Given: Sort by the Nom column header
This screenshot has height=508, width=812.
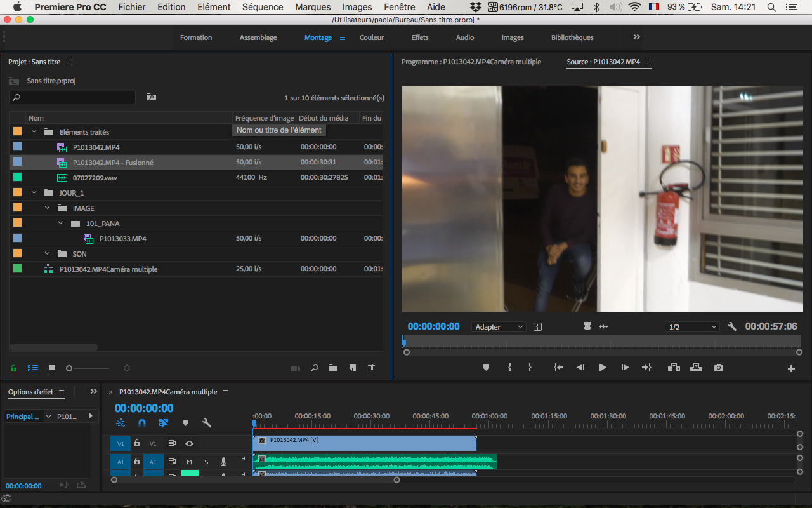Looking at the screenshot, I should [x=36, y=118].
